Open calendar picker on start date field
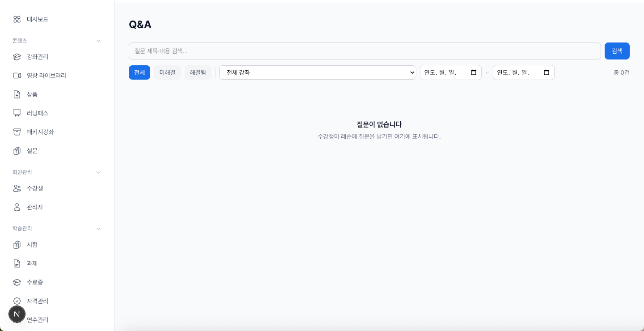644x331 pixels. pos(474,72)
